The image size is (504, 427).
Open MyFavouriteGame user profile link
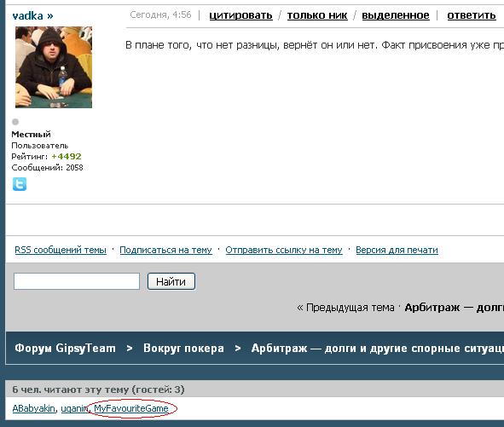(x=131, y=408)
